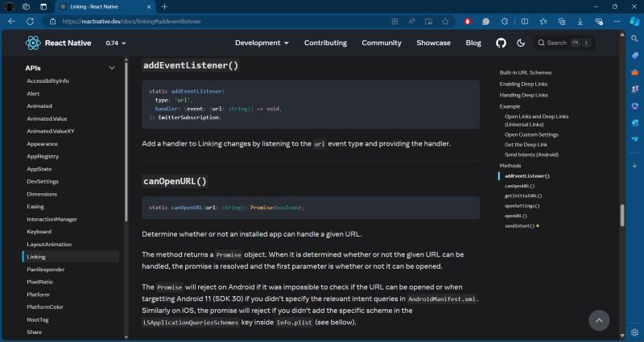The height and width of the screenshot is (342, 644).
Task: Click the page's vertical scrollbar thumb
Action: pyautogui.click(x=621, y=216)
